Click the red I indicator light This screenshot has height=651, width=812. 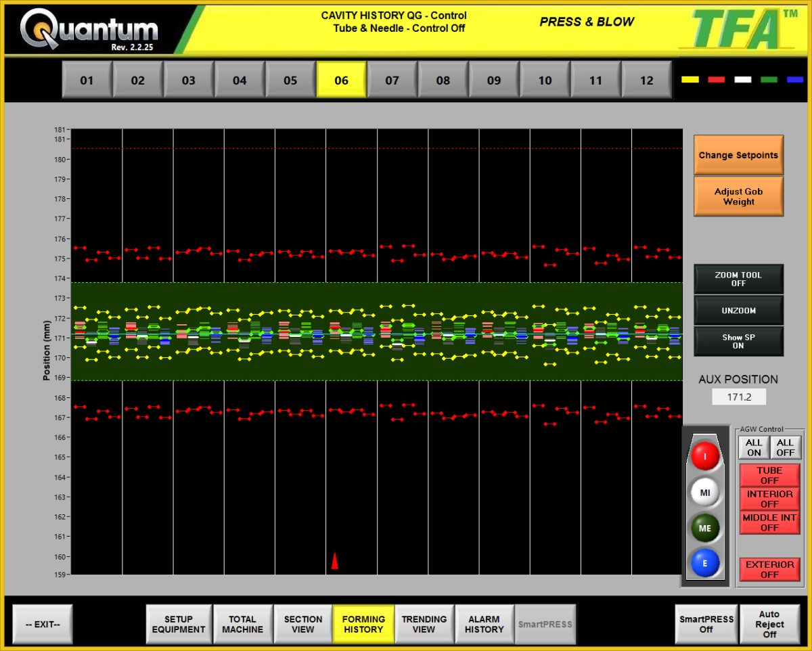coord(705,455)
